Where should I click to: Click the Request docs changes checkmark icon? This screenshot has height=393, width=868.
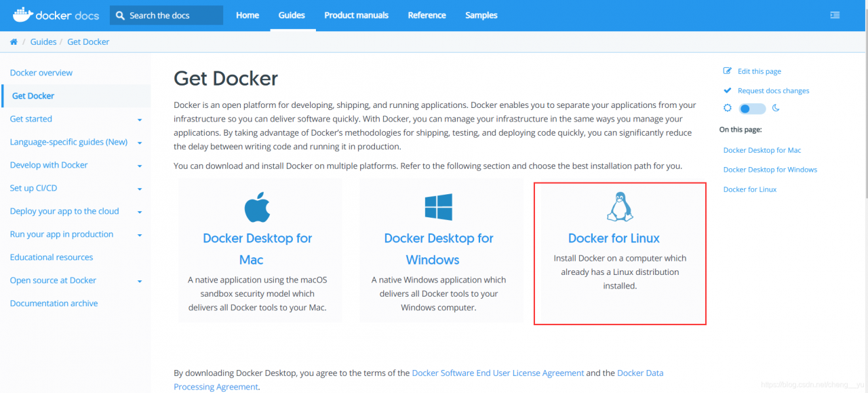(728, 90)
